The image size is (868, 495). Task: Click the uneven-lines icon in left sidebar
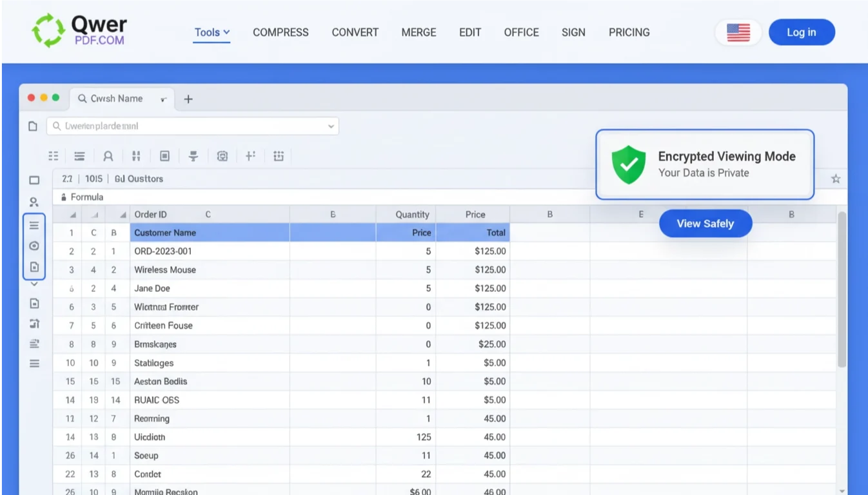coord(34,344)
